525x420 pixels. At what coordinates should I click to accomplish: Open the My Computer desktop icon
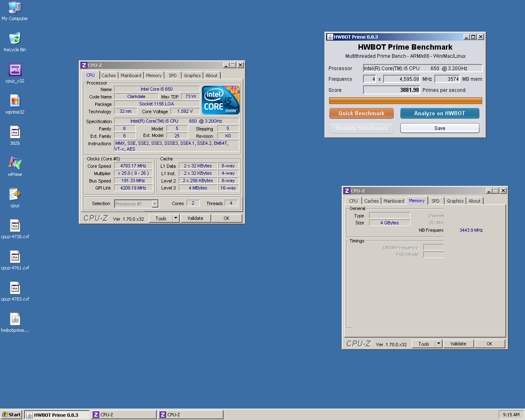coord(15,11)
